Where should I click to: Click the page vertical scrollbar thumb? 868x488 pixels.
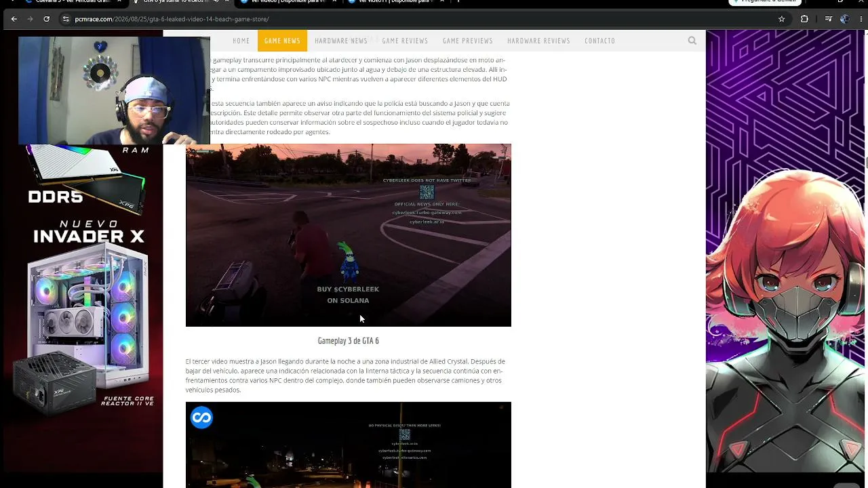click(x=866, y=163)
